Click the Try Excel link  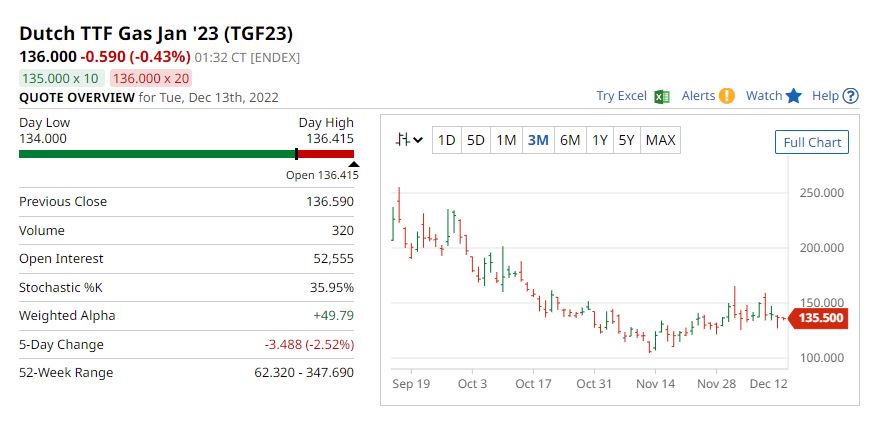pos(621,96)
